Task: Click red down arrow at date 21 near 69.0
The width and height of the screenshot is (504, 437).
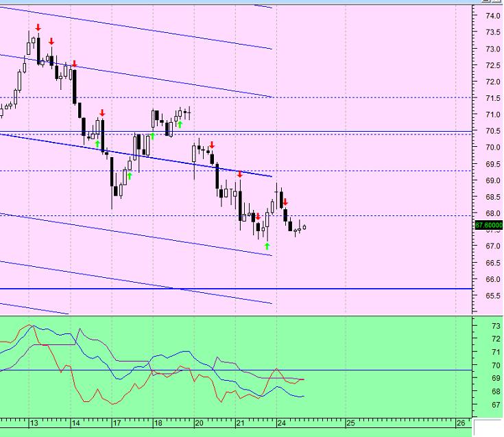Action: click(x=239, y=175)
